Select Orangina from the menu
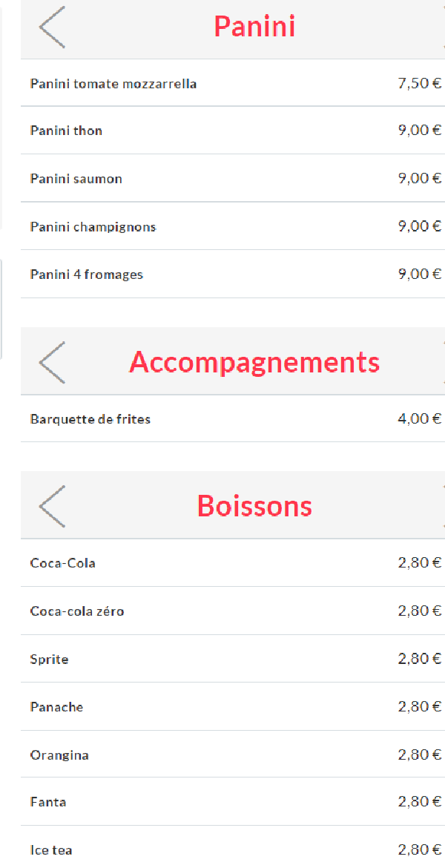Viewport: 445px width, 868px height. pyautogui.click(x=233, y=754)
